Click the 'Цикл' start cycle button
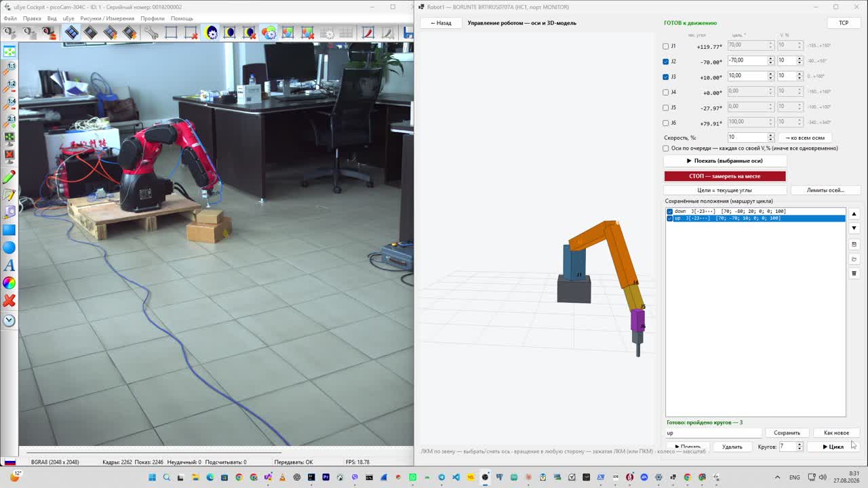868x488 pixels. click(x=833, y=447)
